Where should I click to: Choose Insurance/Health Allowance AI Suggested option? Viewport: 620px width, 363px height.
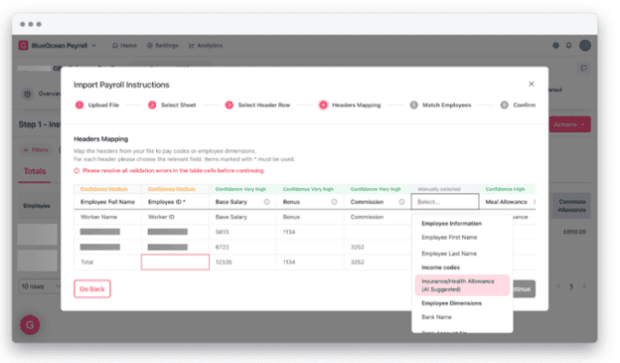[462, 285]
